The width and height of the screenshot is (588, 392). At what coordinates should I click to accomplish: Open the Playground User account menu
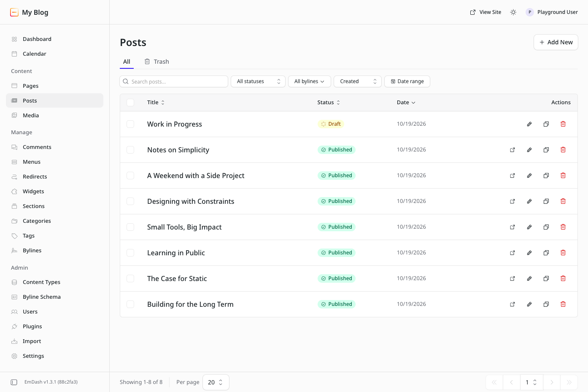point(552,12)
